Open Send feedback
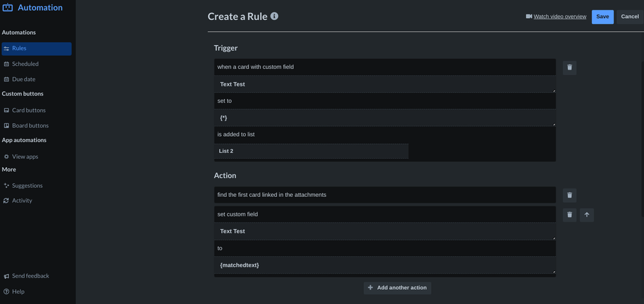The height and width of the screenshot is (304, 644). pyautogui.click(x=30, y=276)
